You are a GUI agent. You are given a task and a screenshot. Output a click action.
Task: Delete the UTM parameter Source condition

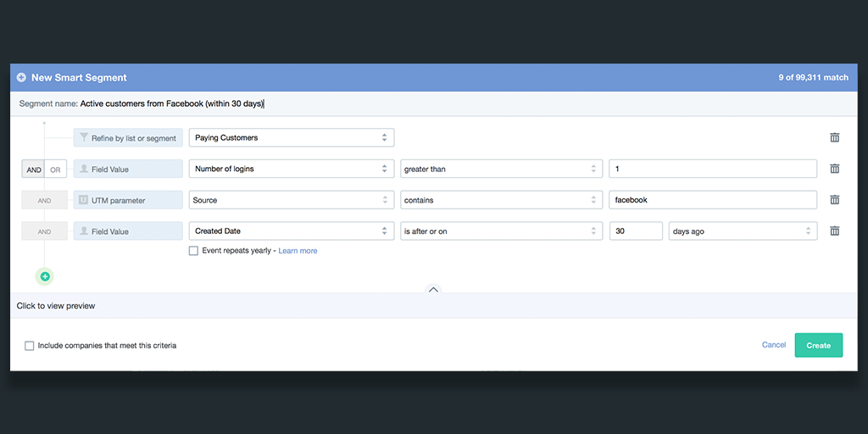[835, 199]
